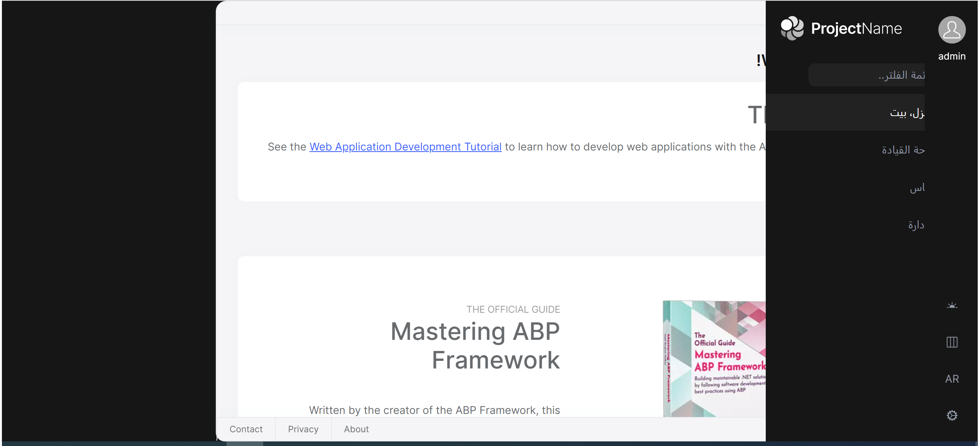The height and width of the screenshot is (446, 980).
Task: Open the settings gear icon
Action: pos(951,415)
